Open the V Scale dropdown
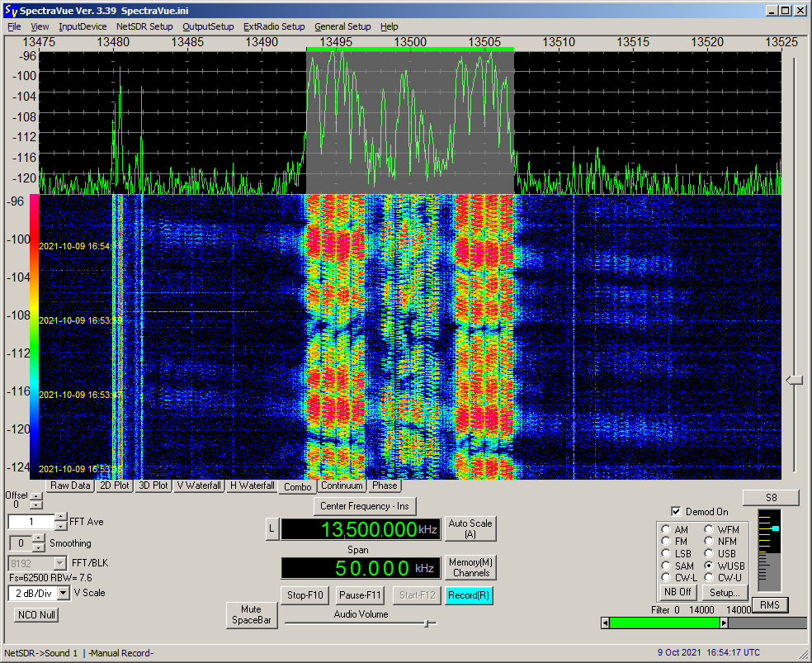Screen dimensions: 812x663 [64, 593]
